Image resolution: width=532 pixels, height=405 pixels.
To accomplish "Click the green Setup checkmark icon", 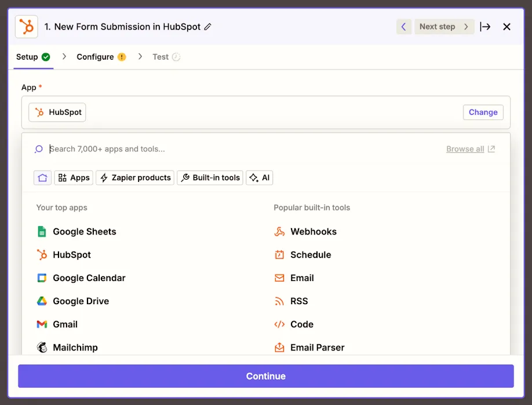I will click(x=46, y=57).
